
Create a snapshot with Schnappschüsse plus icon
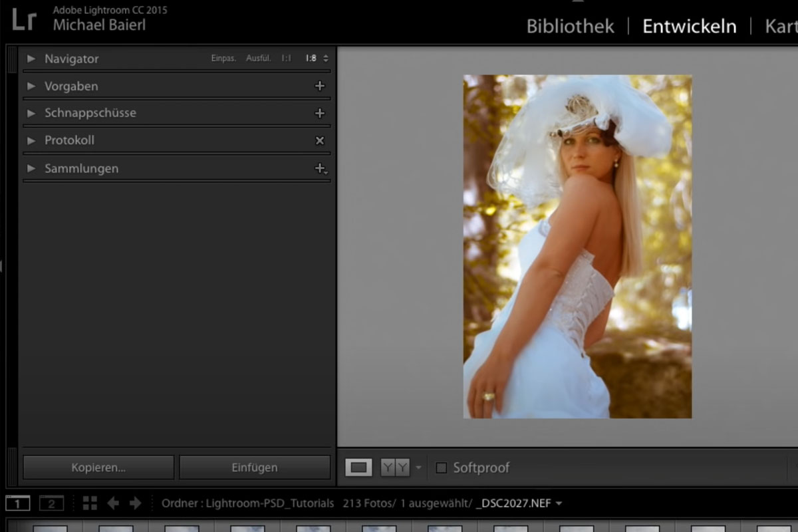320,113
